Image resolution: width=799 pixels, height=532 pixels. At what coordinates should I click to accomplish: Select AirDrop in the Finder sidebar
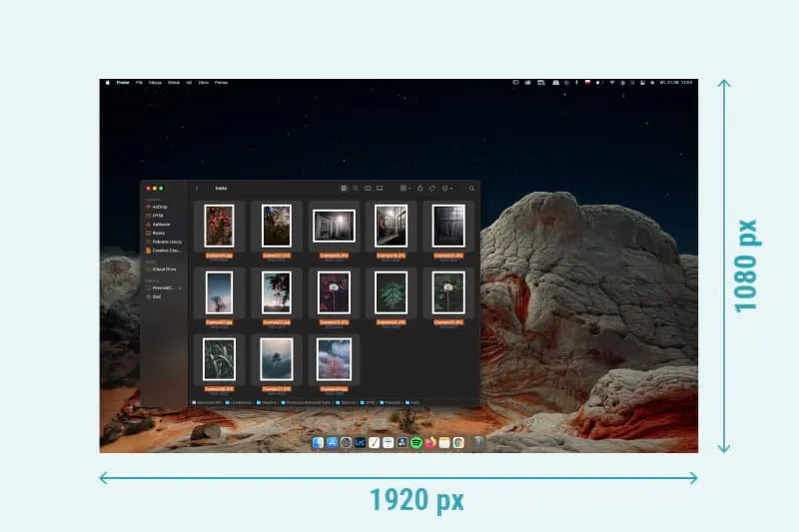pos(160,207)
